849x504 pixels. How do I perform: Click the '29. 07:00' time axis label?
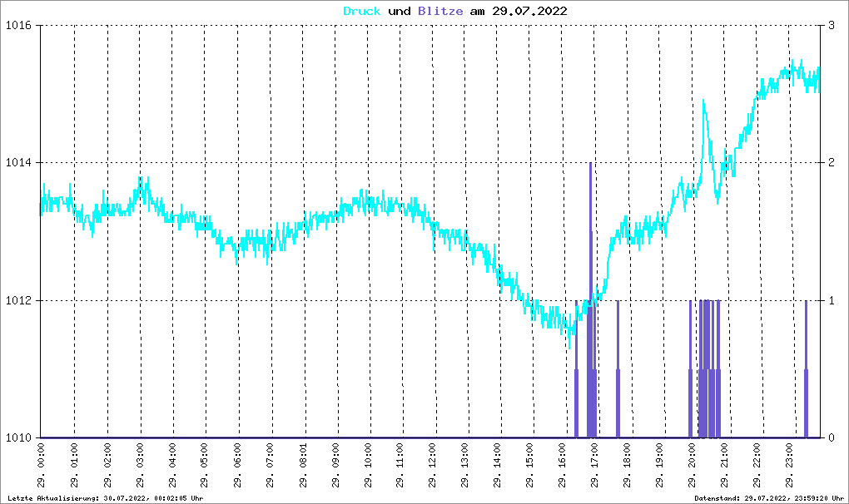click(x=270, y=466)
